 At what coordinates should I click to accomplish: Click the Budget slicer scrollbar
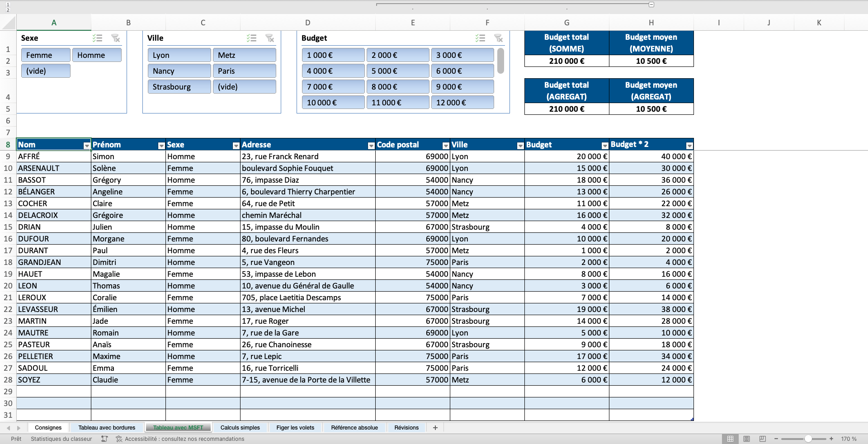coord(500,61)
